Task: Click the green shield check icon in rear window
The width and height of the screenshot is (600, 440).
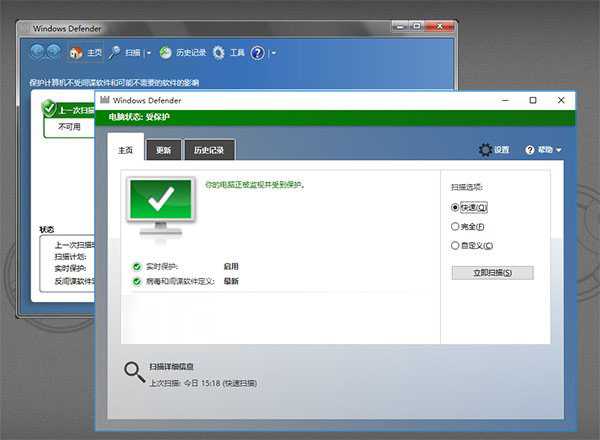Action: coord(49,109)
